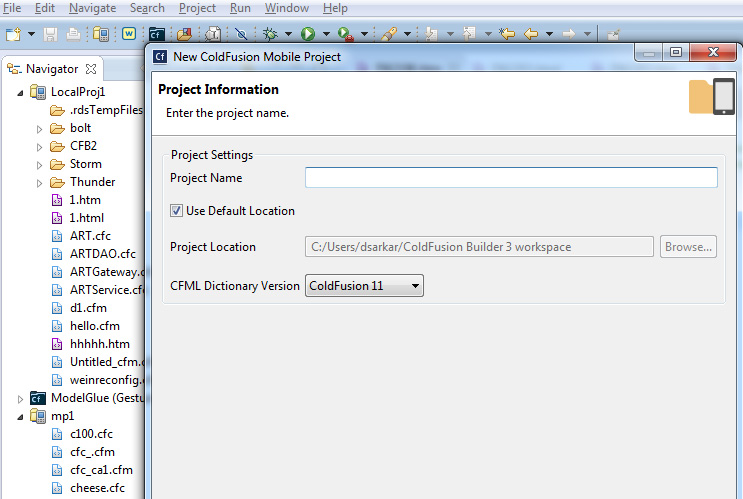
Task: Open the dropdown arrow beside the New icon
Action: [x=31, y=34]
